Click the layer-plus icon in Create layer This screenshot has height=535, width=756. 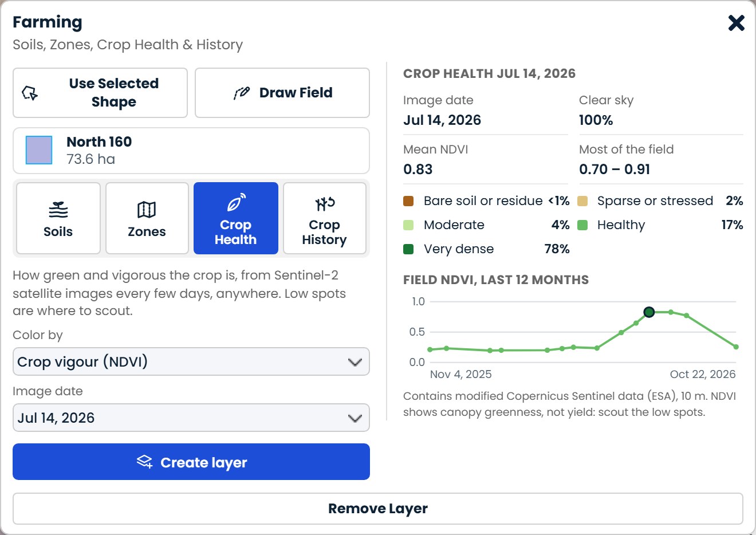145,462
